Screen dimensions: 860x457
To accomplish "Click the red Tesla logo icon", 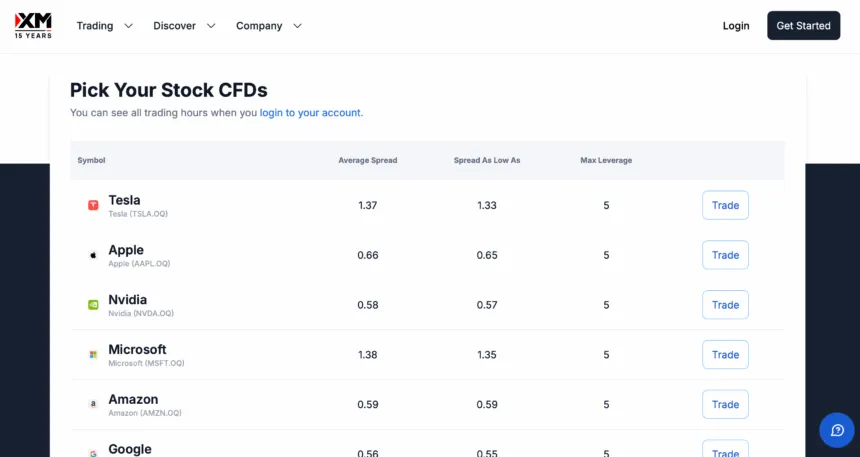I will pyautogui.click(x=93, y=205).
